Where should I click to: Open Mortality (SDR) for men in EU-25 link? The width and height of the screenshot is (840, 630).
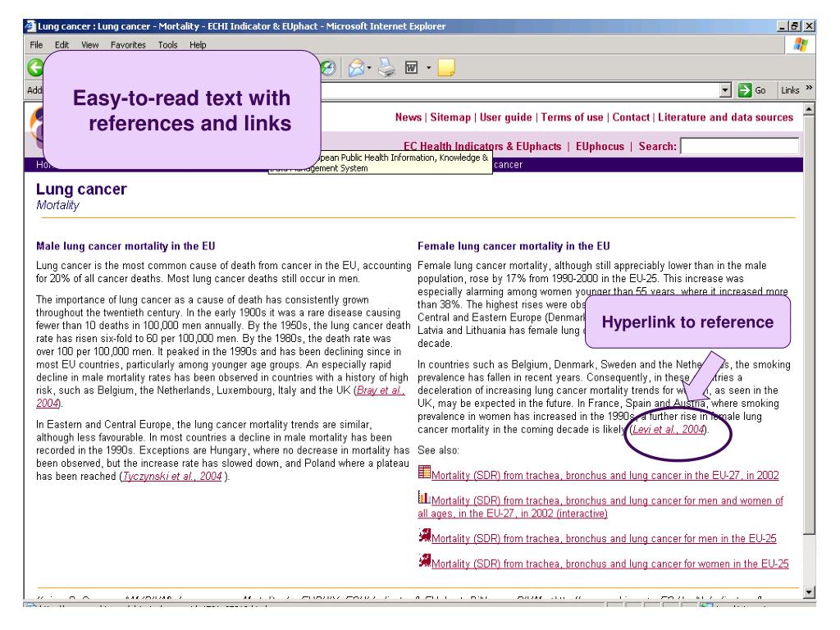click(x=604, y=538)
